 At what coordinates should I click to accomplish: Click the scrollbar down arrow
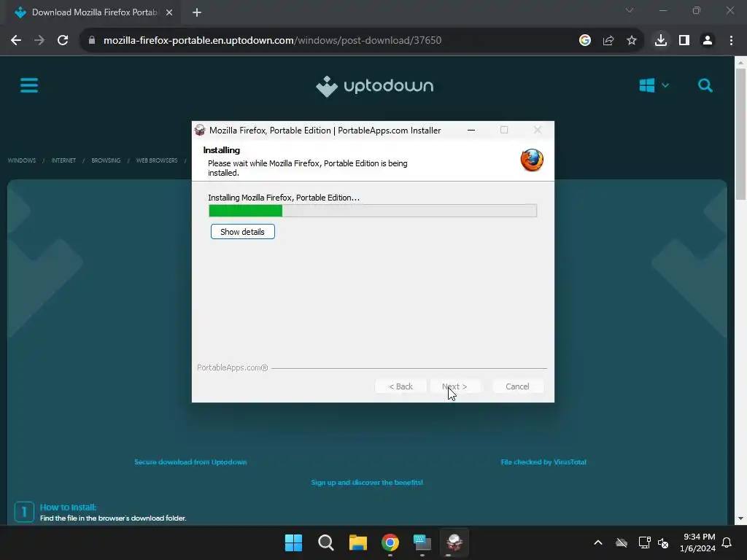pos(740,518)
